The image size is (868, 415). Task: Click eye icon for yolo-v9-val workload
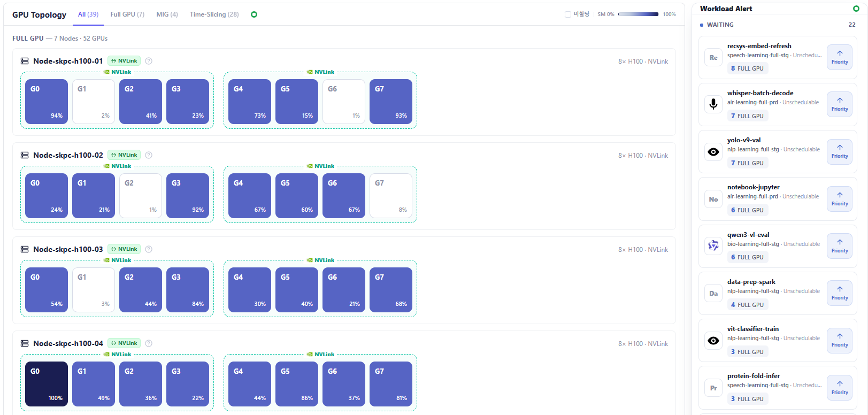point(713,152)
